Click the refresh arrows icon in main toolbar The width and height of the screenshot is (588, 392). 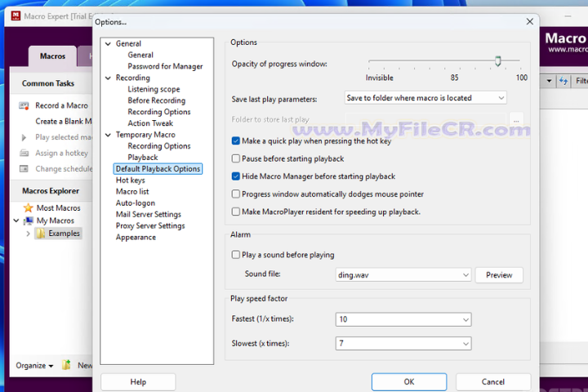(x=563, y=81)
